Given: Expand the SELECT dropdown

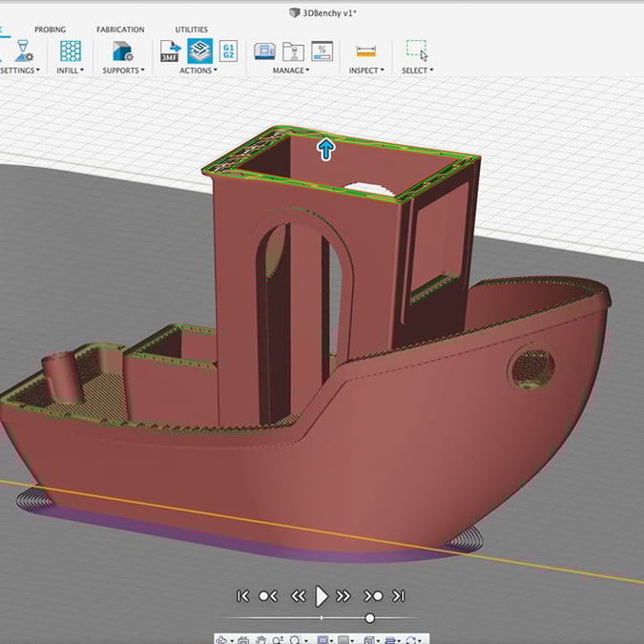Looking at the screenshot, I should coord(417,71).
